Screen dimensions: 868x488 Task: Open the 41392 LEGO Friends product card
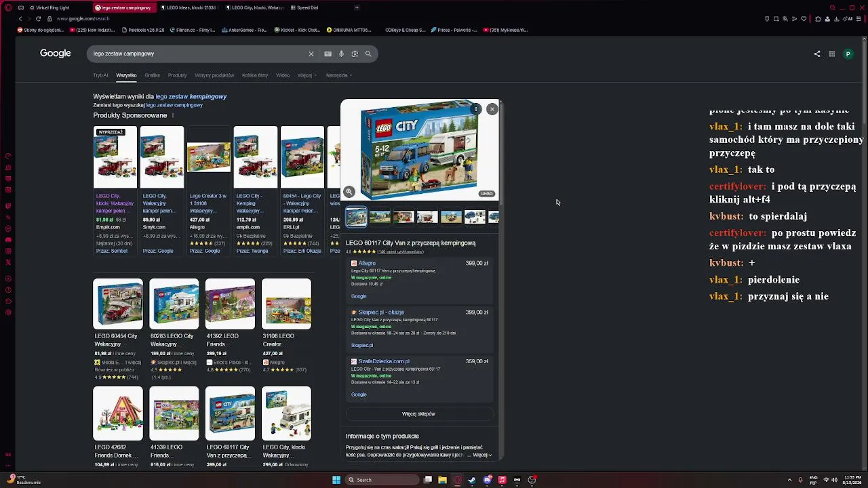(230, 326)
